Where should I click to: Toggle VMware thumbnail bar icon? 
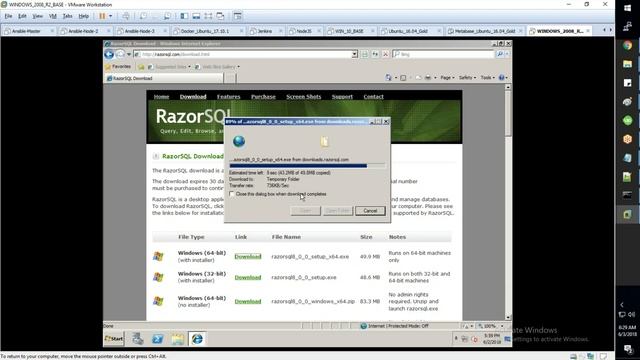tap(196, 16)
